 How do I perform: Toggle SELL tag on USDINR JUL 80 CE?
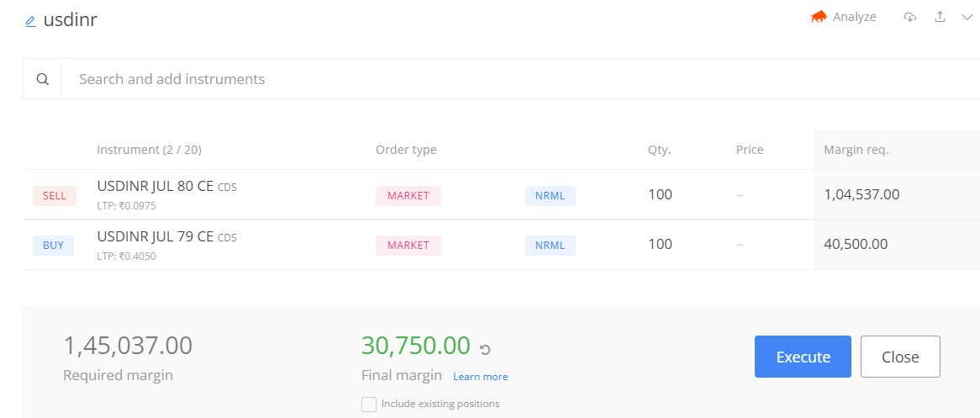55,195
